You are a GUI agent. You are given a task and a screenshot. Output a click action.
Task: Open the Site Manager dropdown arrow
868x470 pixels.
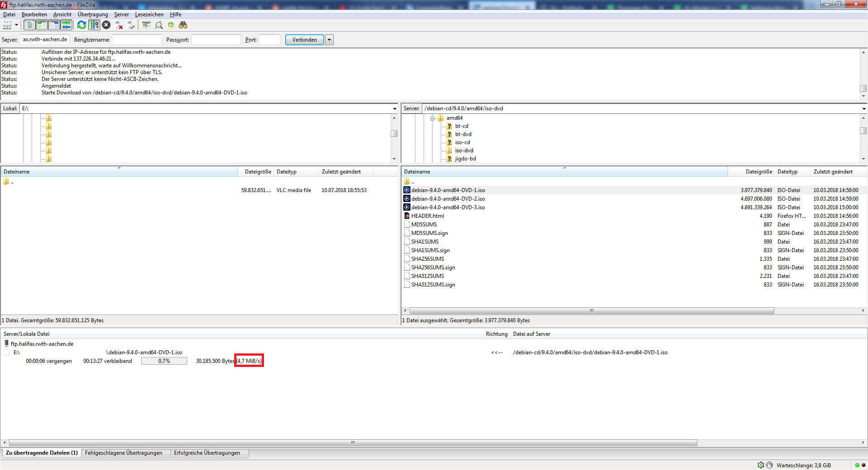click(x=16, y=25)
